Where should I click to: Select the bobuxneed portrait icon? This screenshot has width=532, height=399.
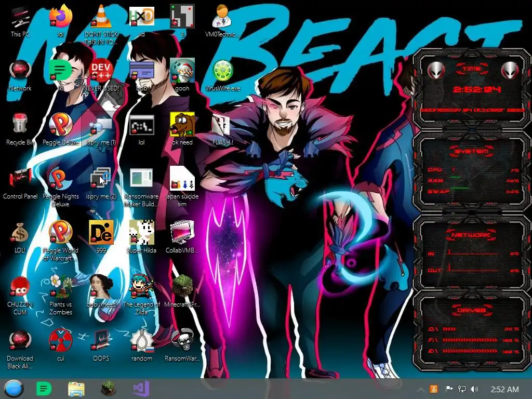pyautogui.click(x=101, y=286)
